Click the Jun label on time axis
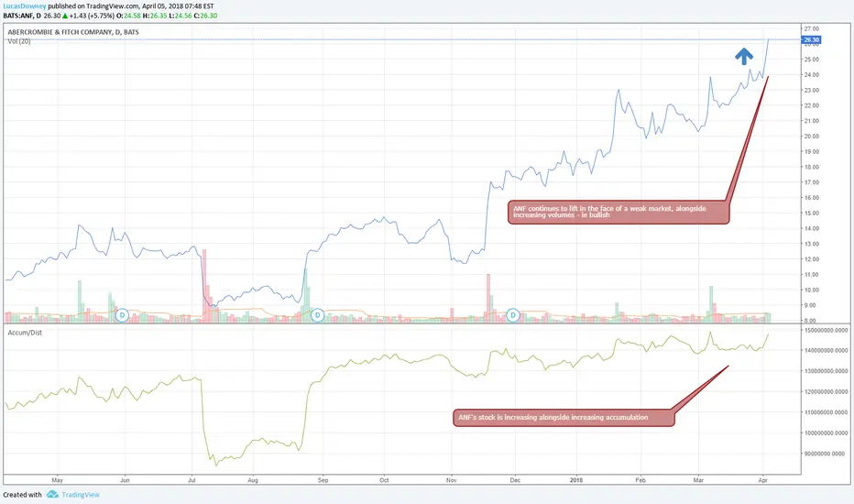 125,480
